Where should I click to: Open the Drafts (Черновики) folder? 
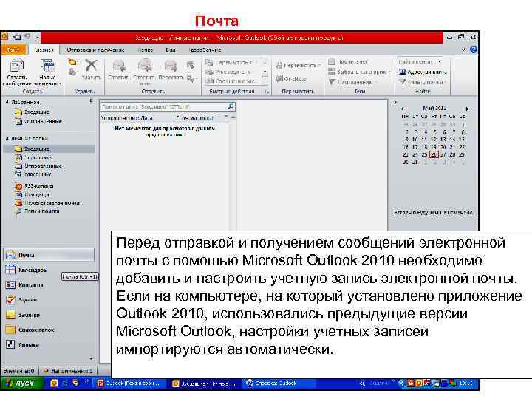coord(33,157)
